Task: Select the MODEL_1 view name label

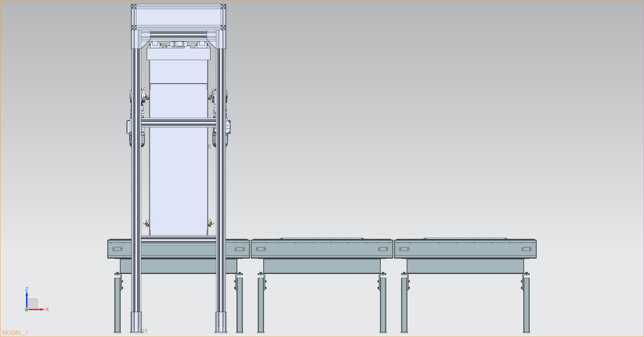Action: coord(15,333)
